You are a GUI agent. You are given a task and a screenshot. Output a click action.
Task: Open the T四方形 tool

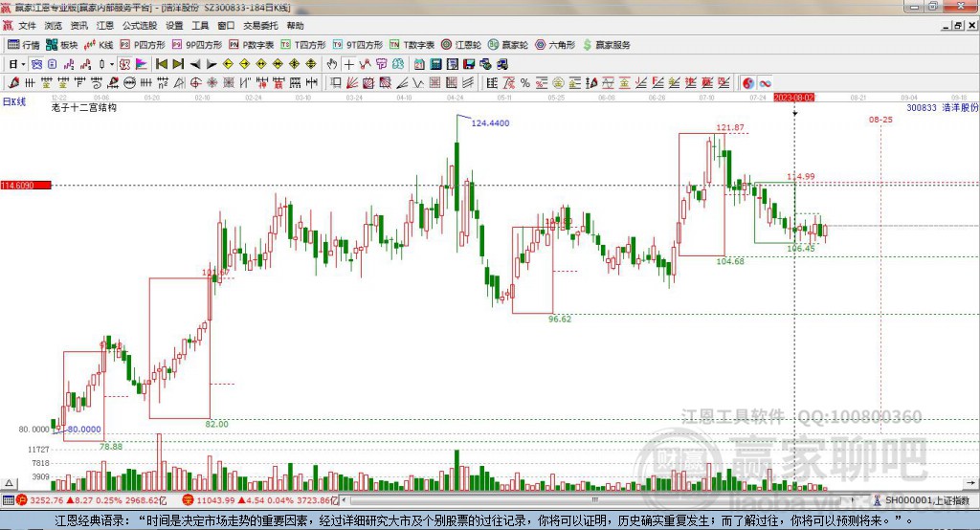[x=303, y=45]
